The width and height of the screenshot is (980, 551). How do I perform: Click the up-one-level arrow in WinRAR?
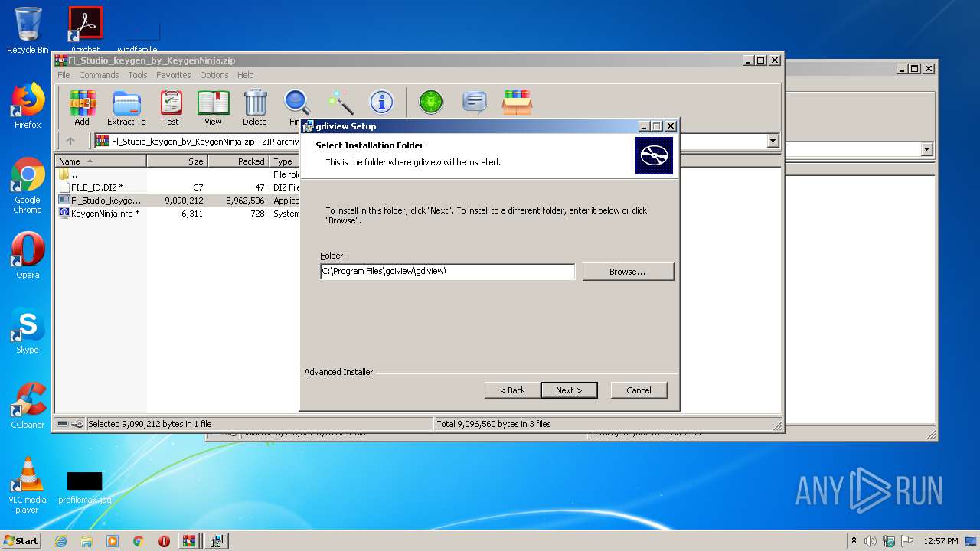[x=70, y=141]
